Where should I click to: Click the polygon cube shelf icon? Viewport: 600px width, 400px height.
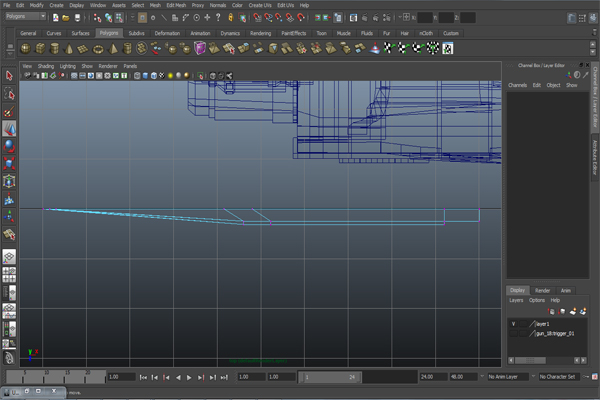pyautogui.click(x=40, y=49)
